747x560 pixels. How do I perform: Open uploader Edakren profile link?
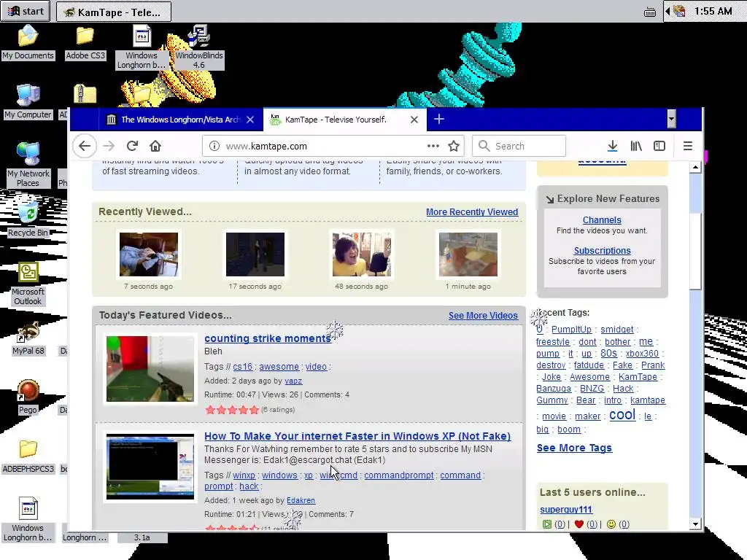(x=301, y=500)
